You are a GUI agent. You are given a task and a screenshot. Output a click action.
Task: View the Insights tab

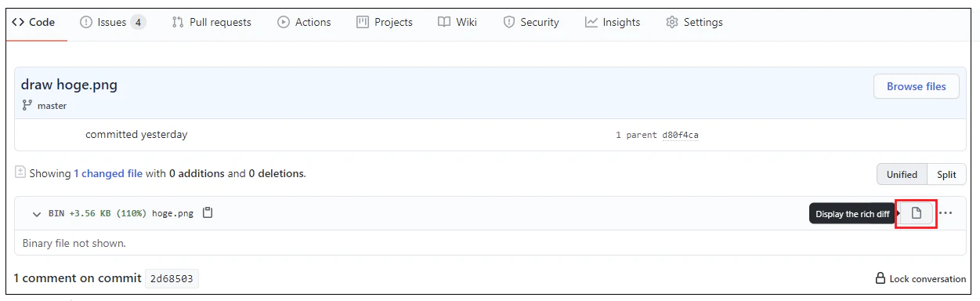pos(613,22)
